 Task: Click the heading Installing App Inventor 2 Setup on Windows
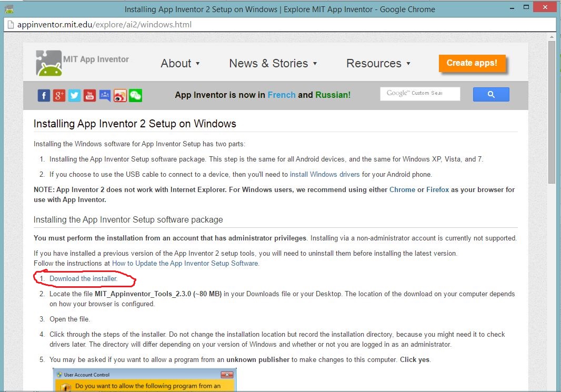click(135, 124)
